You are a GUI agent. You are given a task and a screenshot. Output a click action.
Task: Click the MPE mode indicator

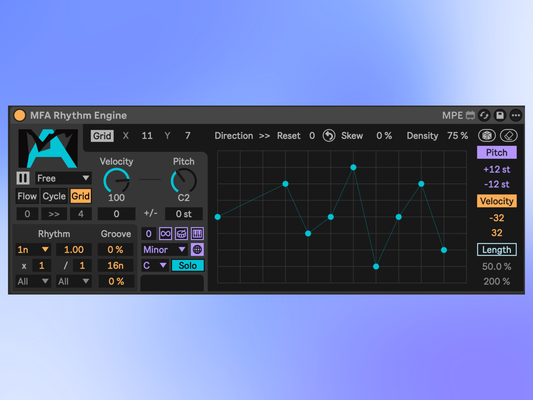point(452,116)
